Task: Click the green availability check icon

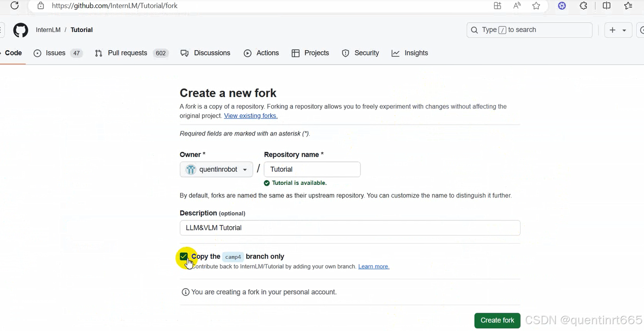Action: click(x=267, y=183)
